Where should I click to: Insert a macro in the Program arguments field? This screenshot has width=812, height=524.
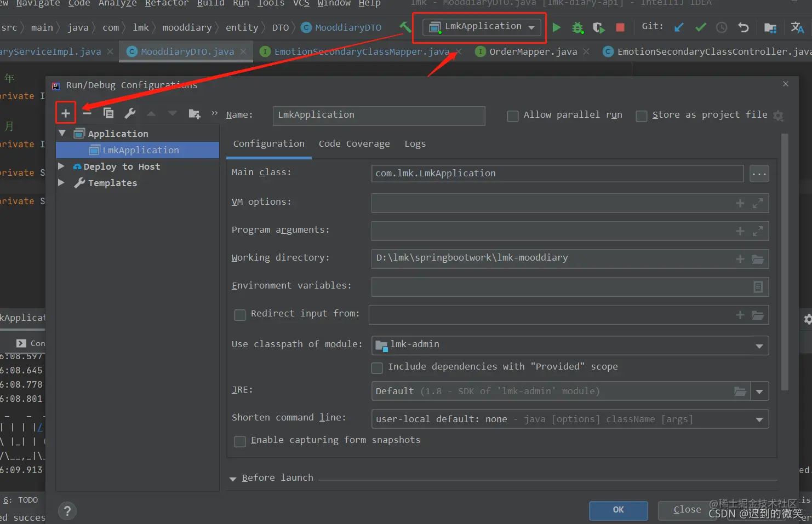[x=740, y=231]
